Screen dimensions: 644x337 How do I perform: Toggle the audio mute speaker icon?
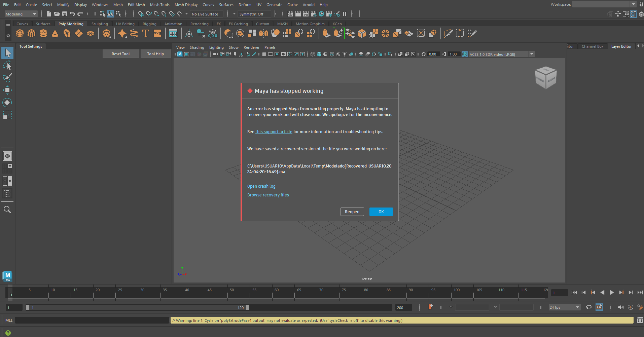click(x=620, y=307)
